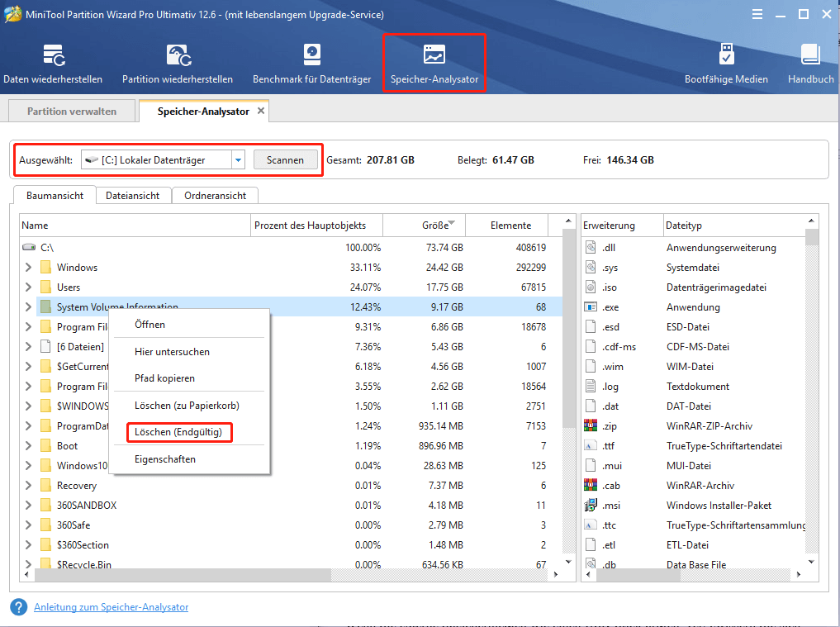Open the hamburger menu in title bar
Image resolution: width=840 pixels, height=627 pixels.
(757, 15)
